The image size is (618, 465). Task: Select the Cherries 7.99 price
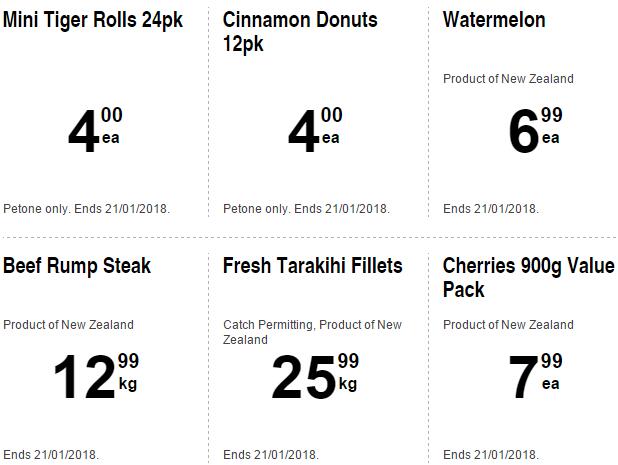[x=534, y=376]
